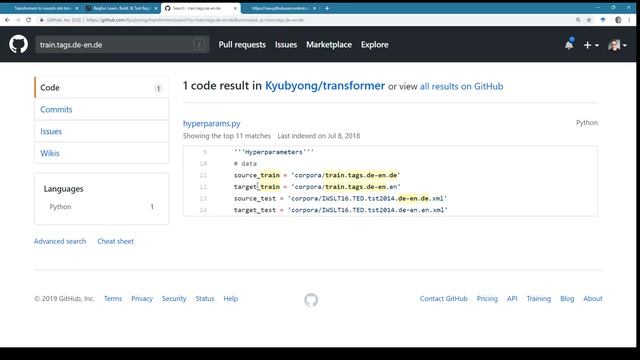Click the browser forward arrow
Image resolution: width=640 pixels, height=360 pixels.
tap(18, 20)
